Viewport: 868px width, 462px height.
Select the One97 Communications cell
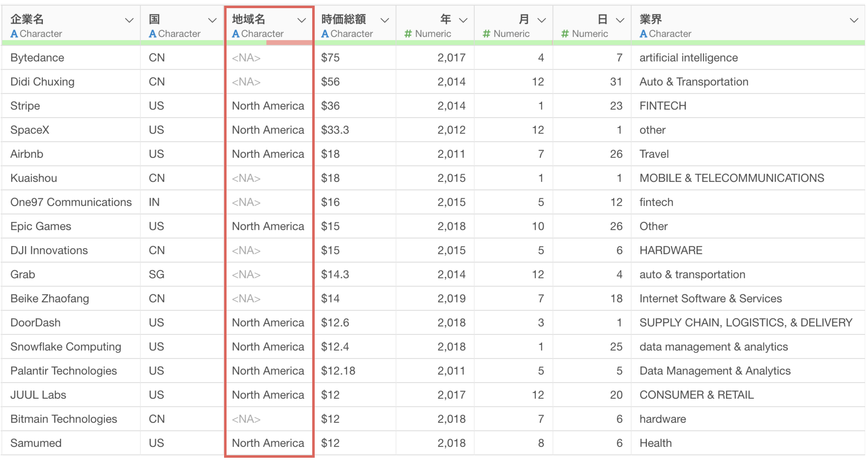point(71,202)
